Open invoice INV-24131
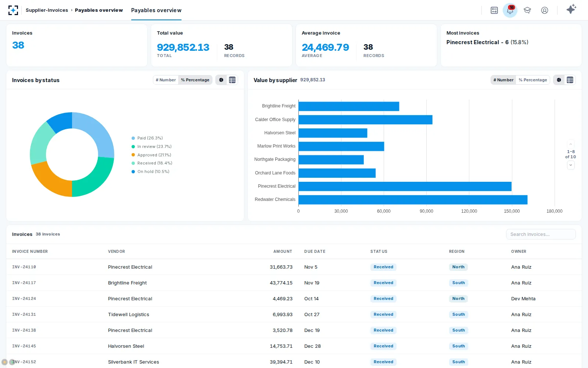 pyautogui.click(x=24, y=315)
